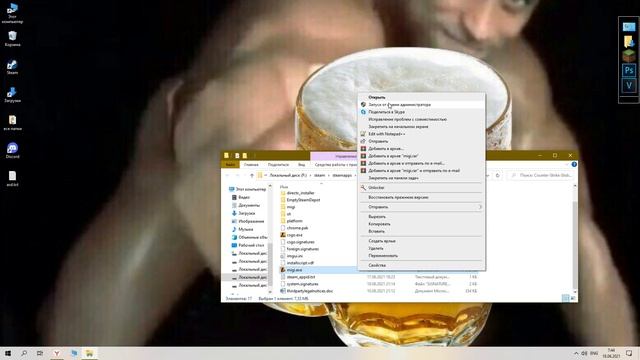
Task: Choose Открыть in the context menu
Action: point(422,97)
